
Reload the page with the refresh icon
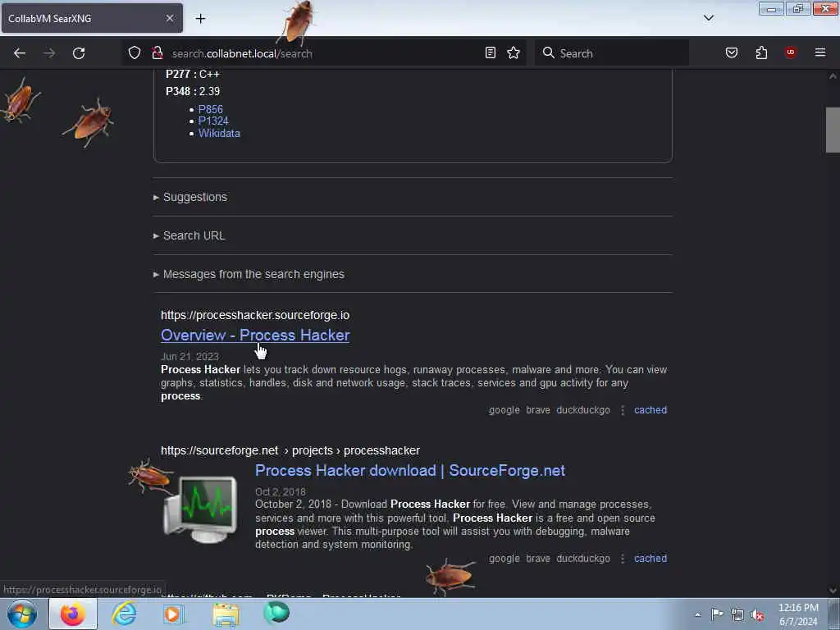click(x=79, y=53)
